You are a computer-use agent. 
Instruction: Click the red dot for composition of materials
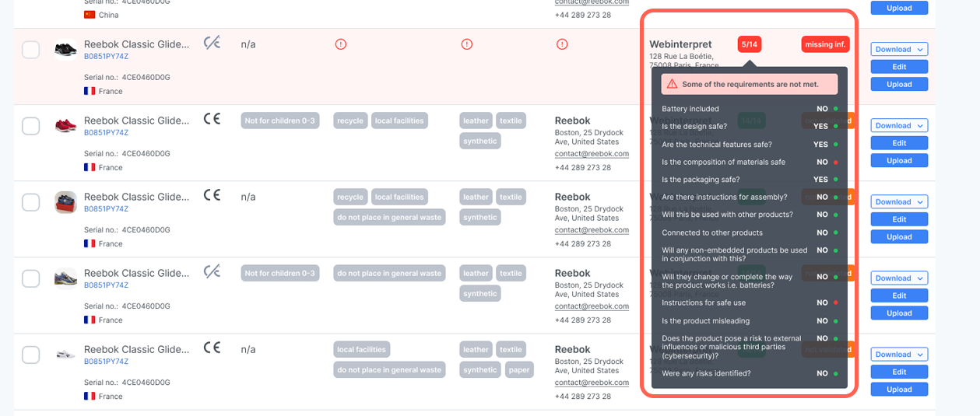tap(835, 162)
